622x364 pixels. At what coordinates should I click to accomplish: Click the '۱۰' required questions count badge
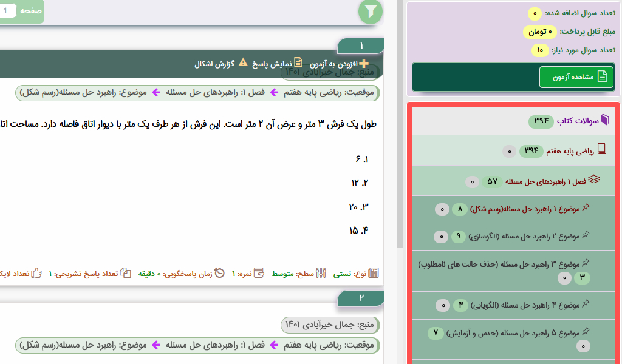(x=540, y=50)
